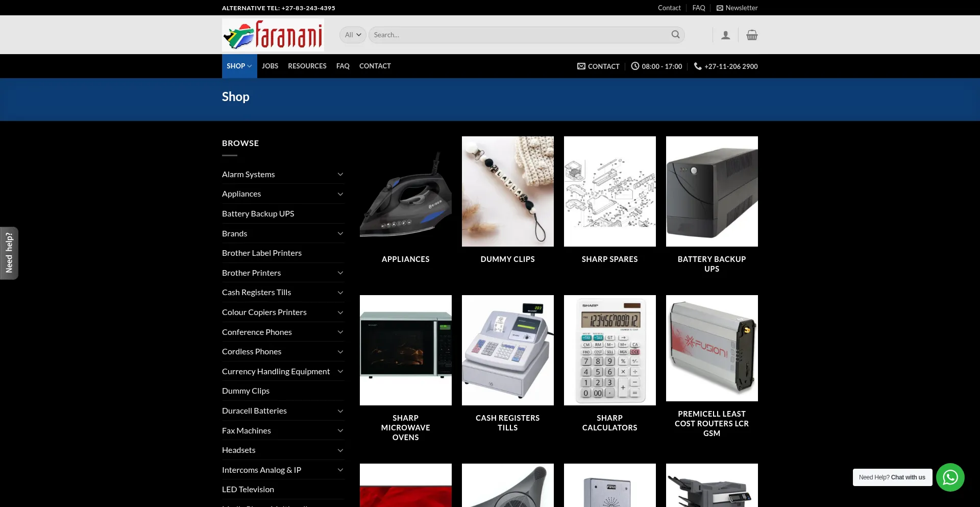Screen dimensions: 980x507
Task: Click the 08:00 - 17:00 hours text
Action: tap(662, 66)
